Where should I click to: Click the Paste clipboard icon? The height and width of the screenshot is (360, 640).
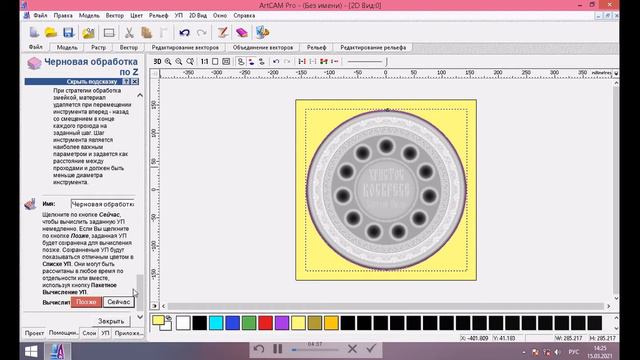(x=146, y=33)
